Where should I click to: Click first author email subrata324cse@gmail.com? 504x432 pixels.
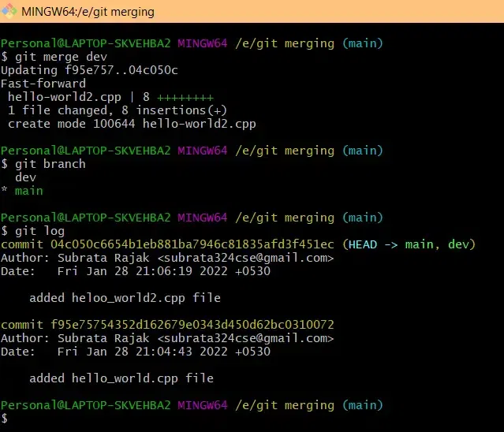click(x=245, y=258)
